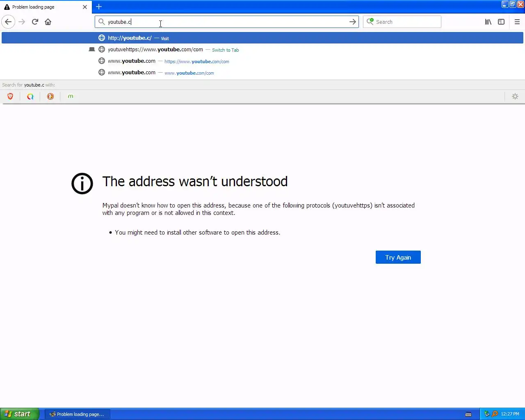Viewport: 525px width, 420px height.
Task: Click the orange magnifier tray icon
Action: click(x=495, y=414)
